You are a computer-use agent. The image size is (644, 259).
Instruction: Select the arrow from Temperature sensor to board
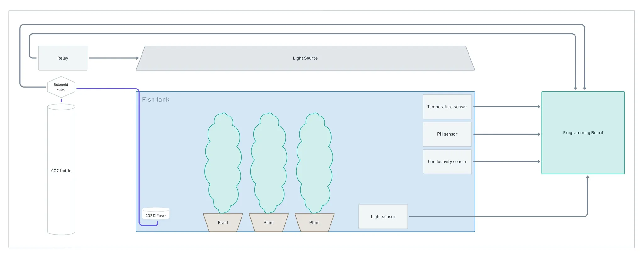point(506,107)
